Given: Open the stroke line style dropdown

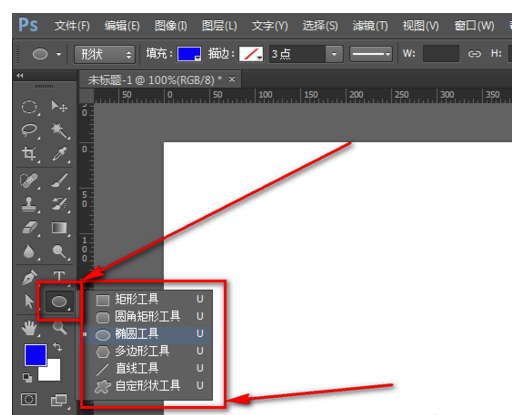Looking at the screenshot, I should click(x=371, y=54).
